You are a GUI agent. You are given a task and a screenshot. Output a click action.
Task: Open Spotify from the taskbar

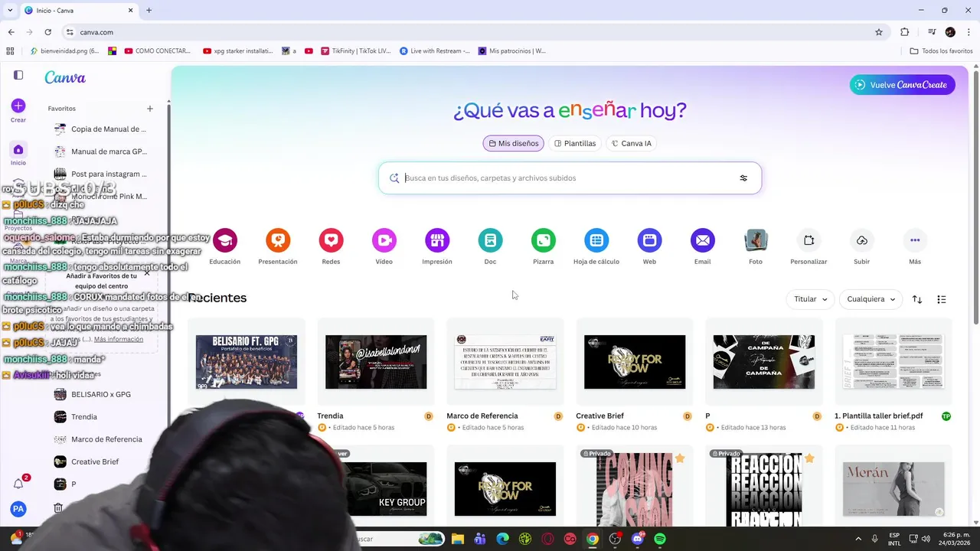(x=660, y=539)
